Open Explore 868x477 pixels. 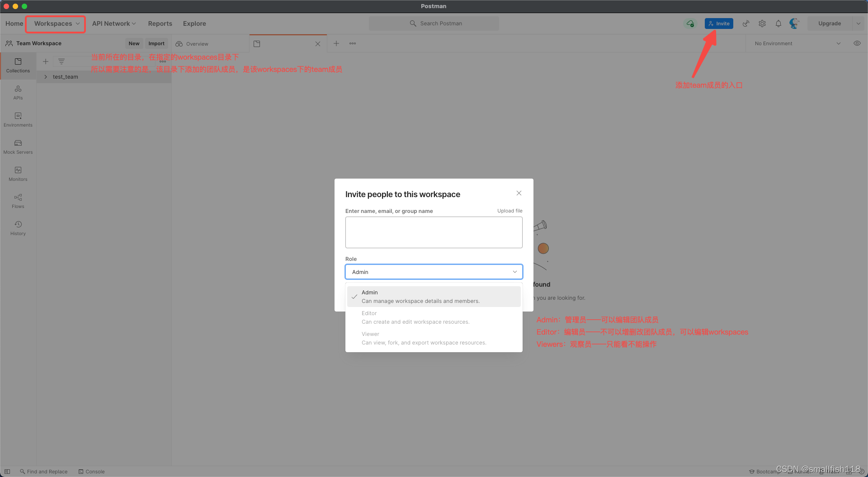194,24
